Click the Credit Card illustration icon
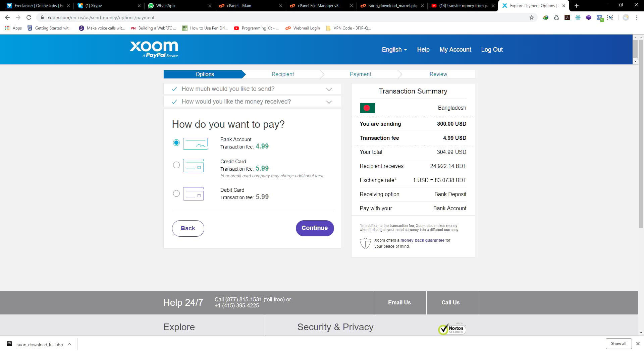The image size is (644, 352). click(194, 166)
